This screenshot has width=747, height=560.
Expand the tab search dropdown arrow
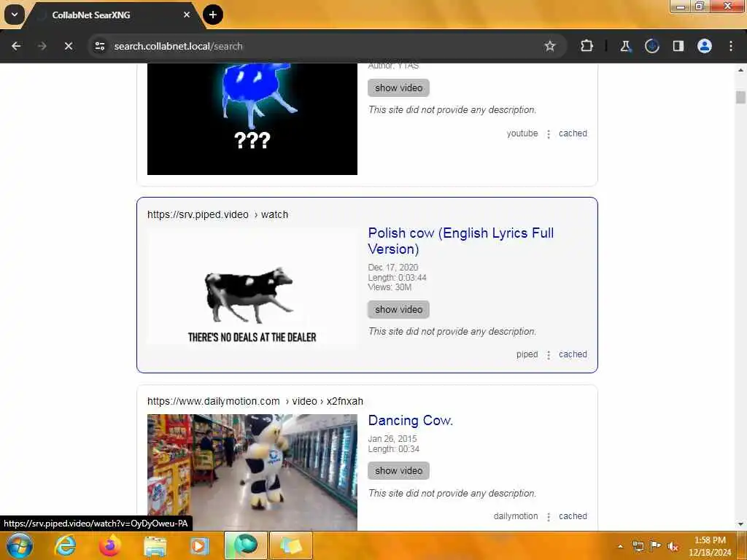pyautogui.click(x=15, y=15)
